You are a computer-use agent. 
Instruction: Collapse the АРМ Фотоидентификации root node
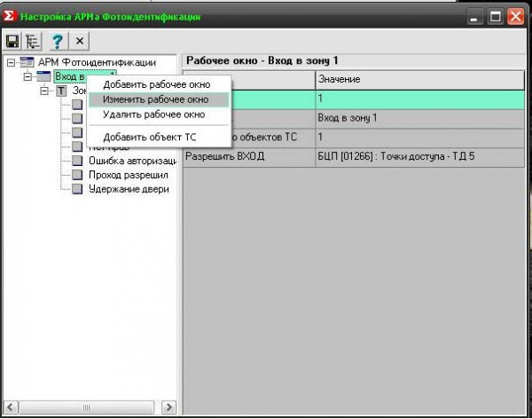(x=11, y=63)
